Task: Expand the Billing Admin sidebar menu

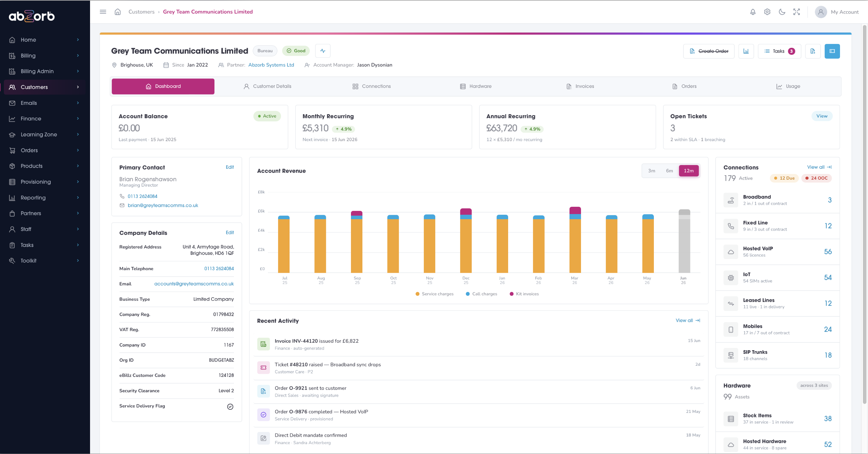Action: pos(45,71)
